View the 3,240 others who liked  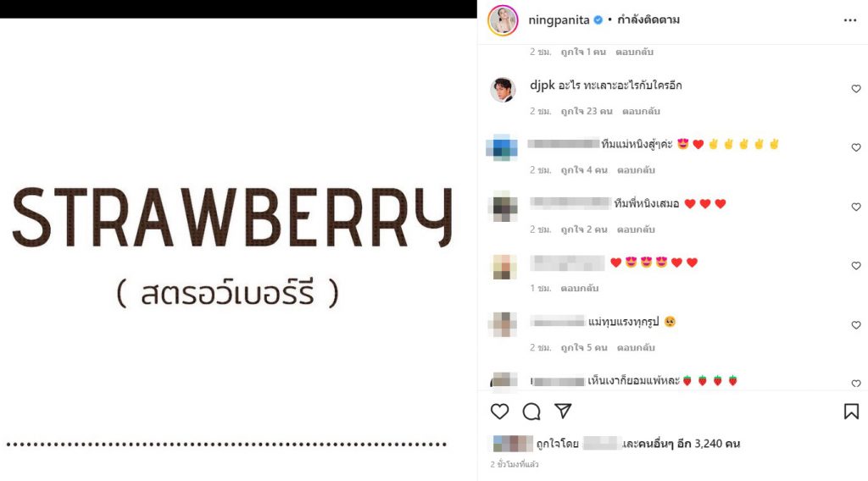(x=682, y=444)
